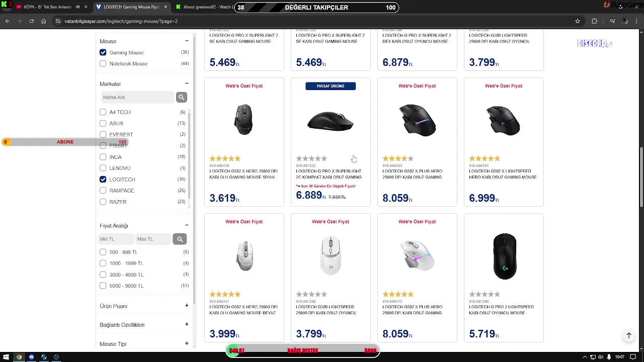Viewport: 644px width, 362px height.
Task: Uncheck the LOGITECH brand filter
Action: [x=103, y=179]
